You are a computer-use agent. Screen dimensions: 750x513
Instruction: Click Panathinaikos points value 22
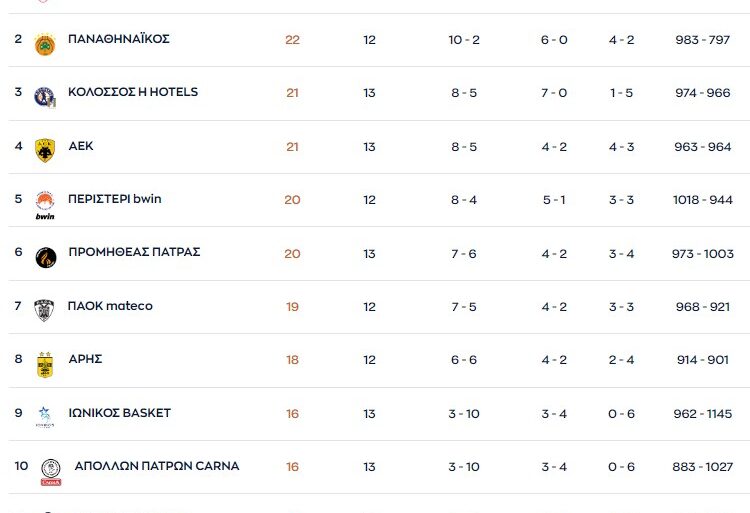(x=292, y=40)
